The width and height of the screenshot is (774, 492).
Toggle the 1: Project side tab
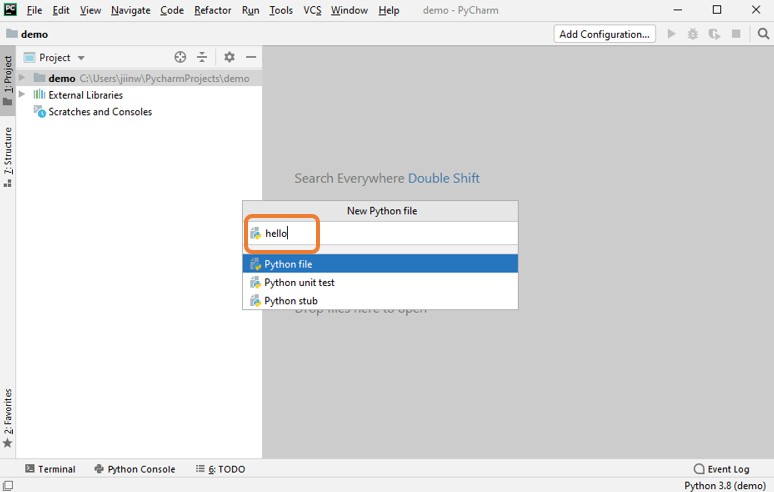coord(7,81)
